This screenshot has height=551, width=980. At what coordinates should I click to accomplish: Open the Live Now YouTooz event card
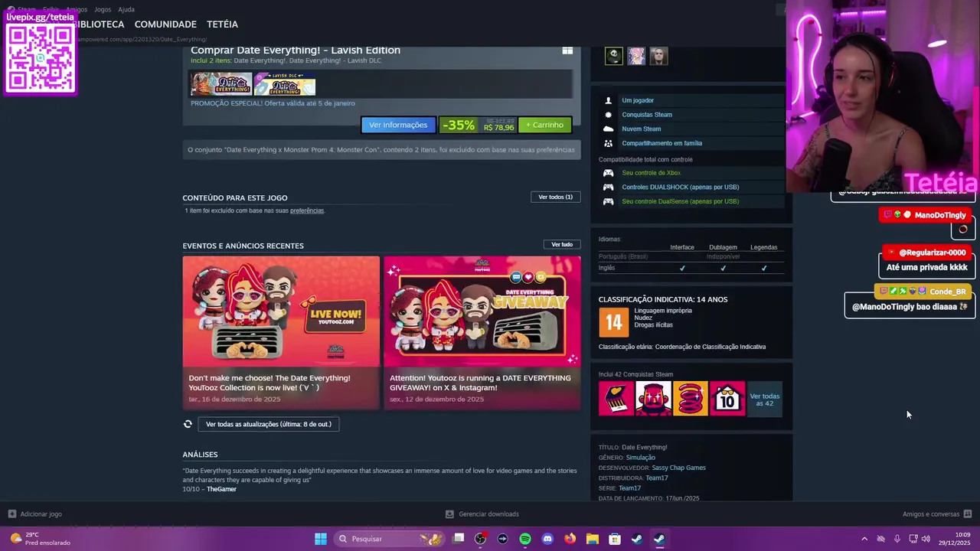coord(281,333)
